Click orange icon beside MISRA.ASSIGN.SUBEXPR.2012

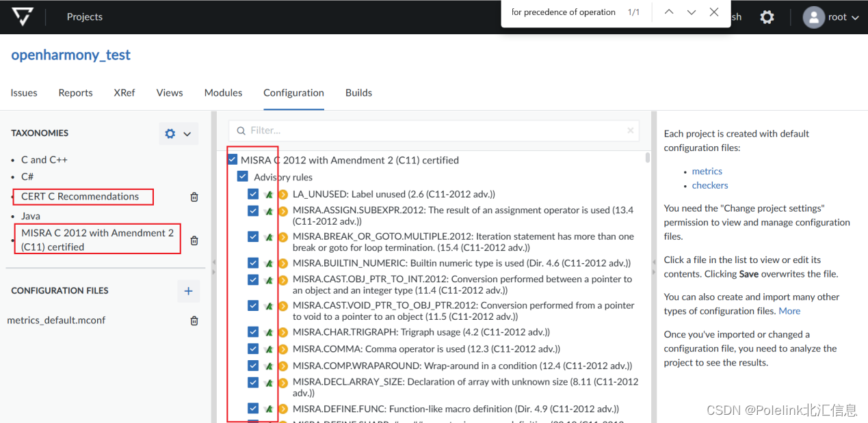pos(282,211)
